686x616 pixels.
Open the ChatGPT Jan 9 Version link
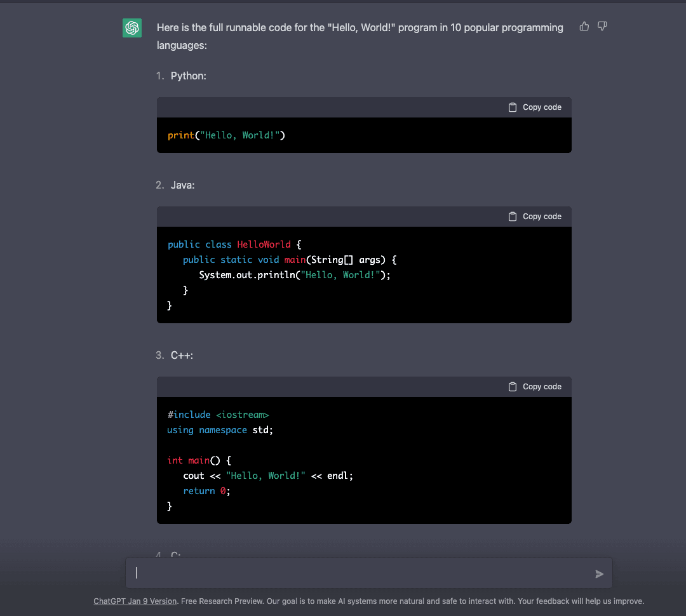[x=135, y=601]
